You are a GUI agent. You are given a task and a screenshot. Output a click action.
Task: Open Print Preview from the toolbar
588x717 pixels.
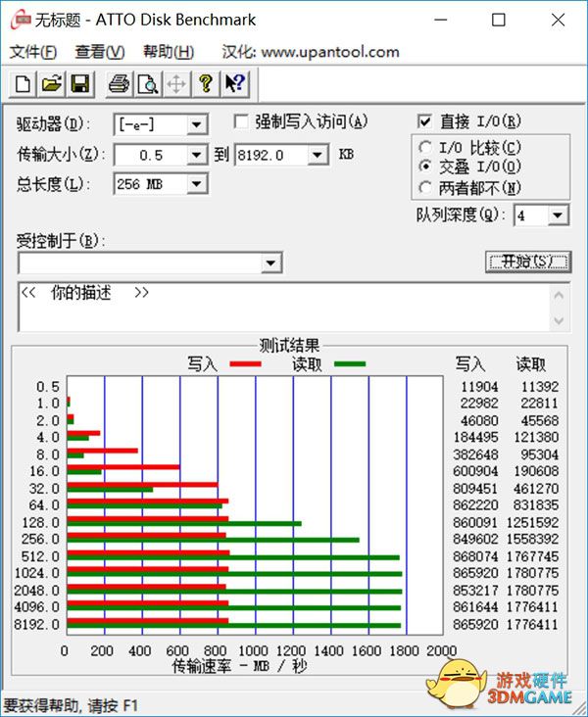pyautogui.click(x=148, y=84)
